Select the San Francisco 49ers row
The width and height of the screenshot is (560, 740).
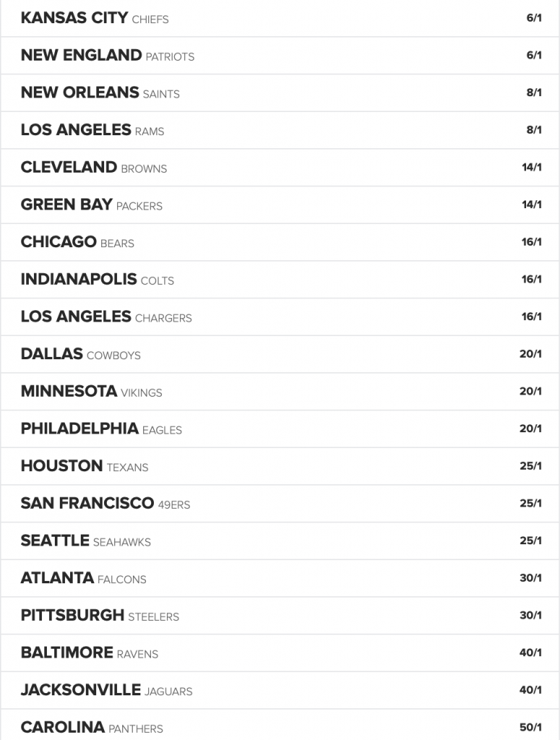[280, 503]
